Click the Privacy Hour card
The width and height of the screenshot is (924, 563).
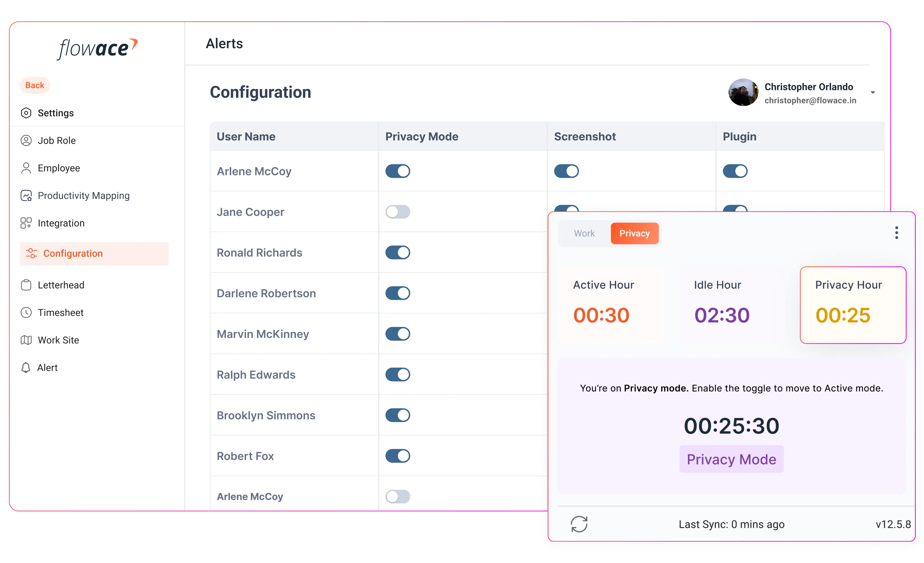[x=853, y=305]
